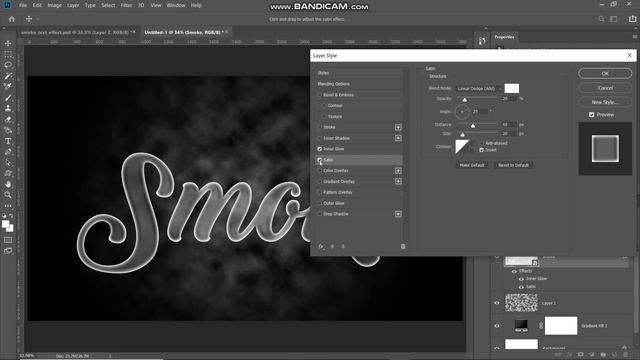Click Cancel in Layer Style dialog
This screenshot has width=640, height=360.
(605, 88)
